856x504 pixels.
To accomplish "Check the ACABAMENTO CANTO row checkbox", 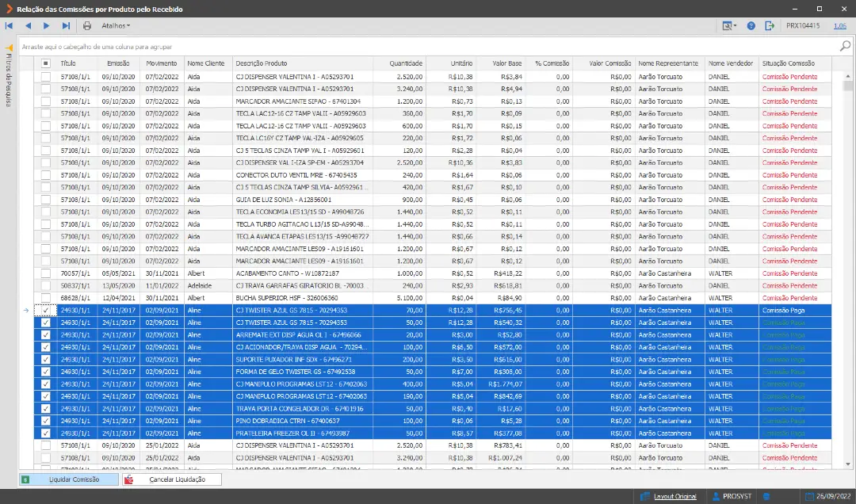I will click(x=46, y=273).
